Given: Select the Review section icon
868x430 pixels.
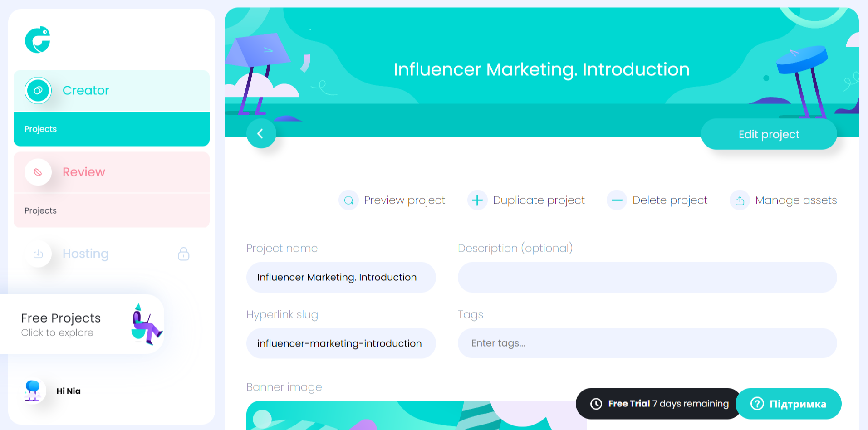Looking at the screenshot, I should coord(38,172).
